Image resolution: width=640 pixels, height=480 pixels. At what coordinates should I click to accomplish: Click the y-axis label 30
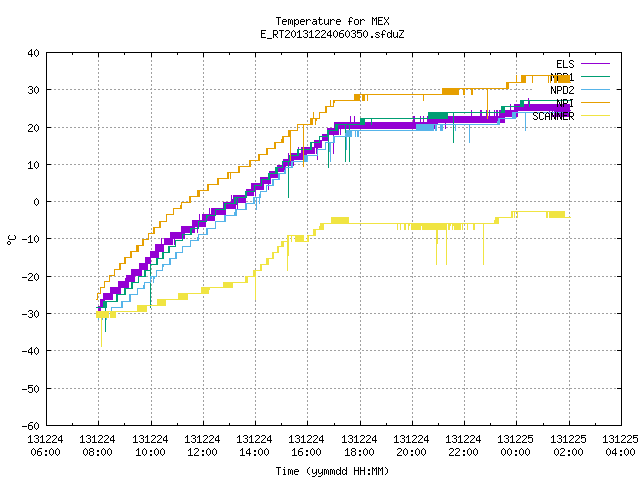point(33,90)
